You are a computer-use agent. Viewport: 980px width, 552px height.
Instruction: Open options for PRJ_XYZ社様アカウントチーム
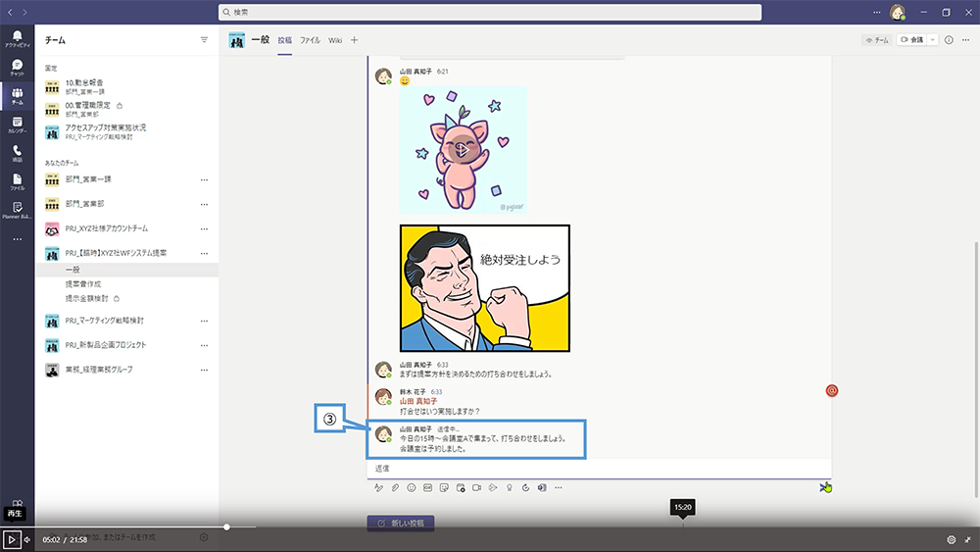click(x=204, y=228)
